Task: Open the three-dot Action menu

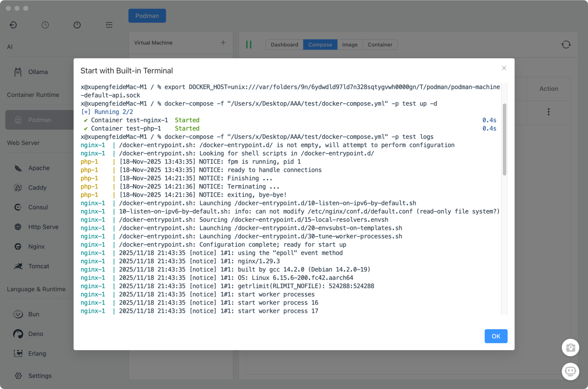Action: [x=548, y=112]
